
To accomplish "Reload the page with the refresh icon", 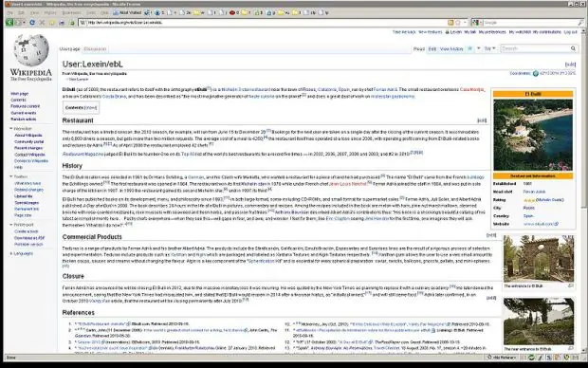I will coord(32,23).
